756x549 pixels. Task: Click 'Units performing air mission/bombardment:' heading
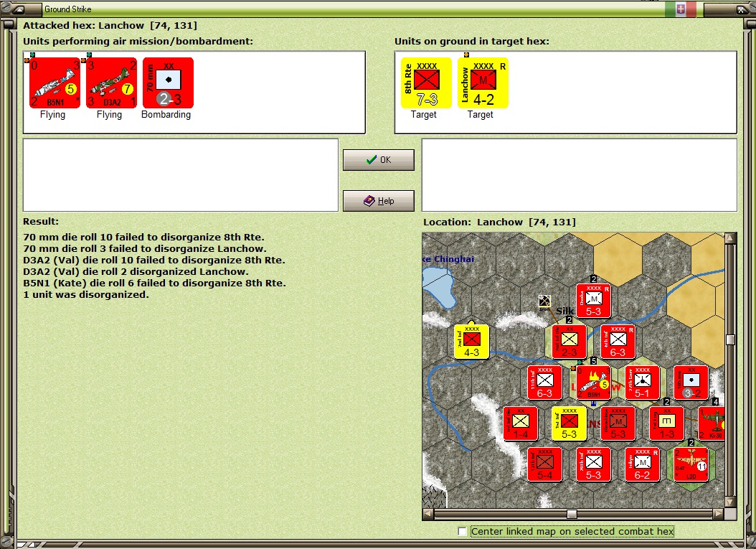[138, 41]
